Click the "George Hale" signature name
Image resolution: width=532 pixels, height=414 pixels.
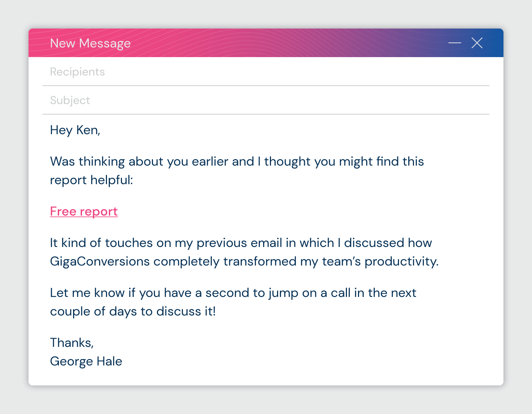86,362
